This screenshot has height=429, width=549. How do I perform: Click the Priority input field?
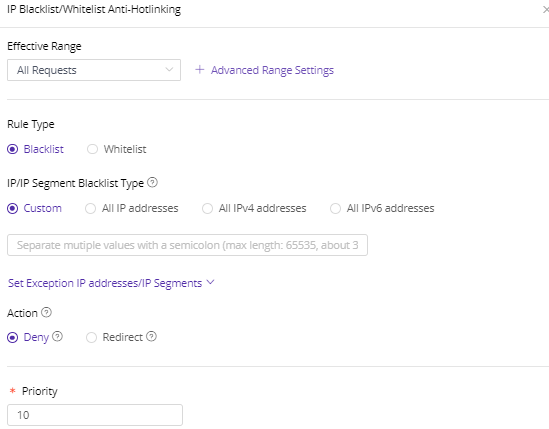(x=95, y=415)
